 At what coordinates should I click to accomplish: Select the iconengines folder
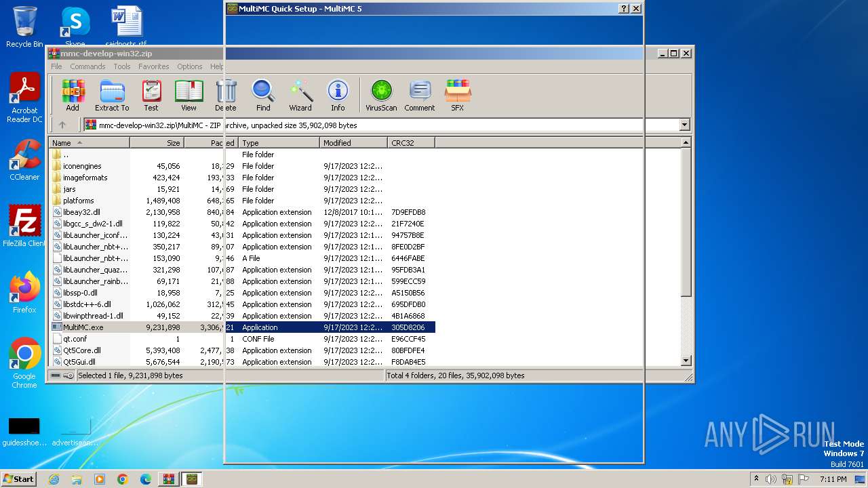coord(82,166)
